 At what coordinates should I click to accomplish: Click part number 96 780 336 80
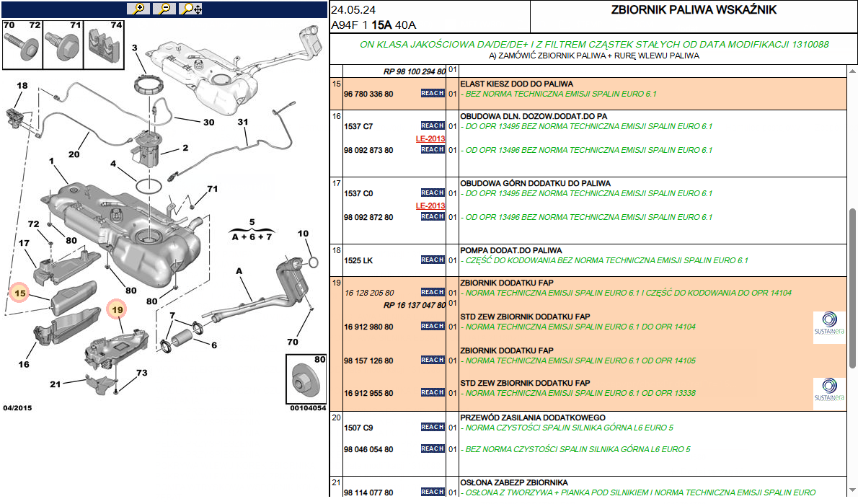click(x=368, y=94)
